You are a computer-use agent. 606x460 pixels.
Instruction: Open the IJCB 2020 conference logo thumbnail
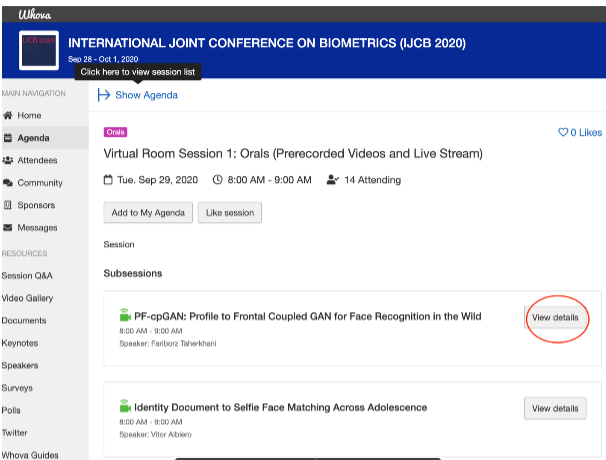[39, 50]
